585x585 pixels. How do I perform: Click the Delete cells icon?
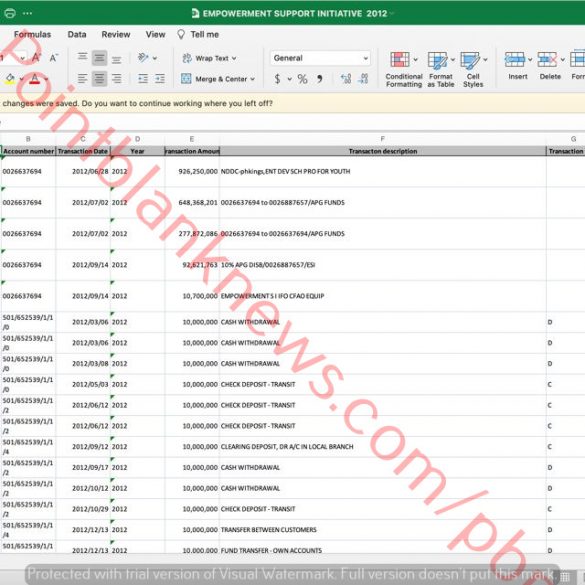tap(547, 59)
